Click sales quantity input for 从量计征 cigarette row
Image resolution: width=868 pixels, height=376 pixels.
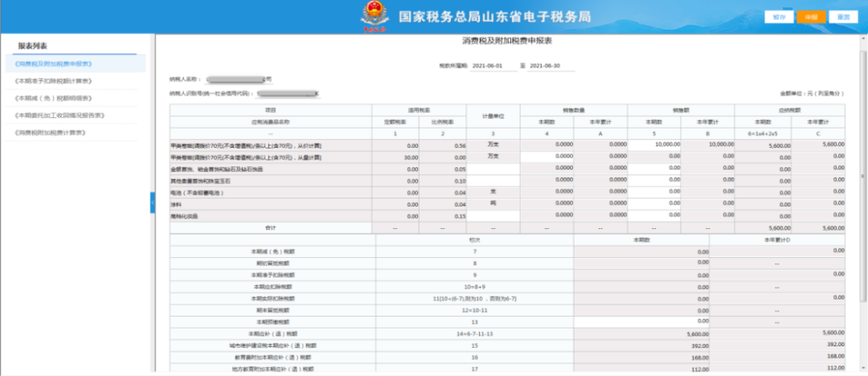(x=547, y=157)
